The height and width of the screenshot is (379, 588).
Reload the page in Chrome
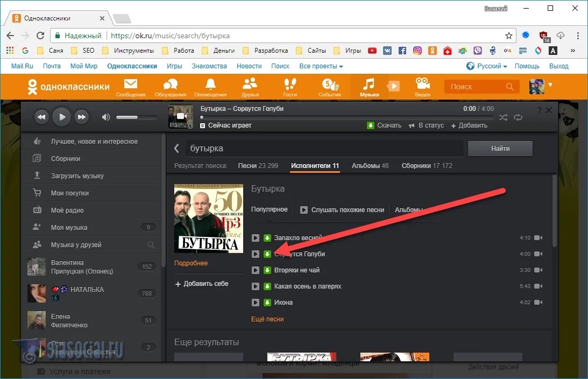tap(40, 36)
